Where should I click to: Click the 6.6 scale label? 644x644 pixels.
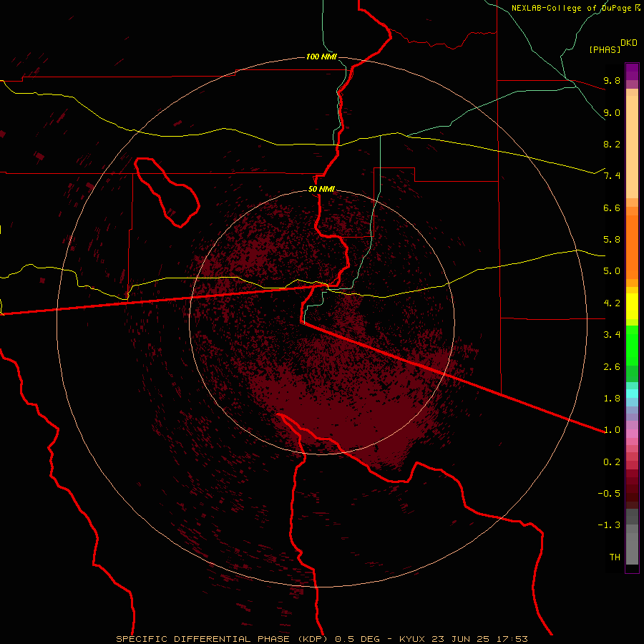(x=612, y=208)
